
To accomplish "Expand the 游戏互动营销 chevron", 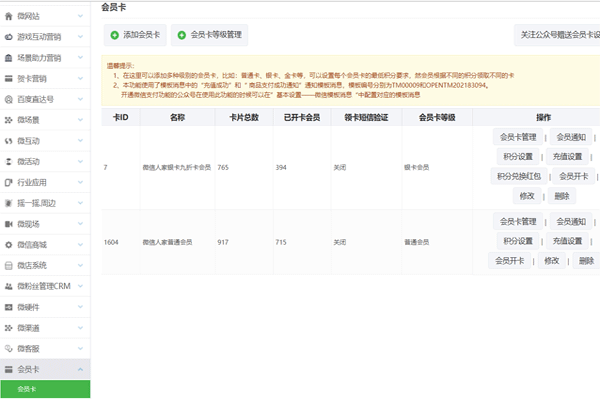I will coord(80,37).
